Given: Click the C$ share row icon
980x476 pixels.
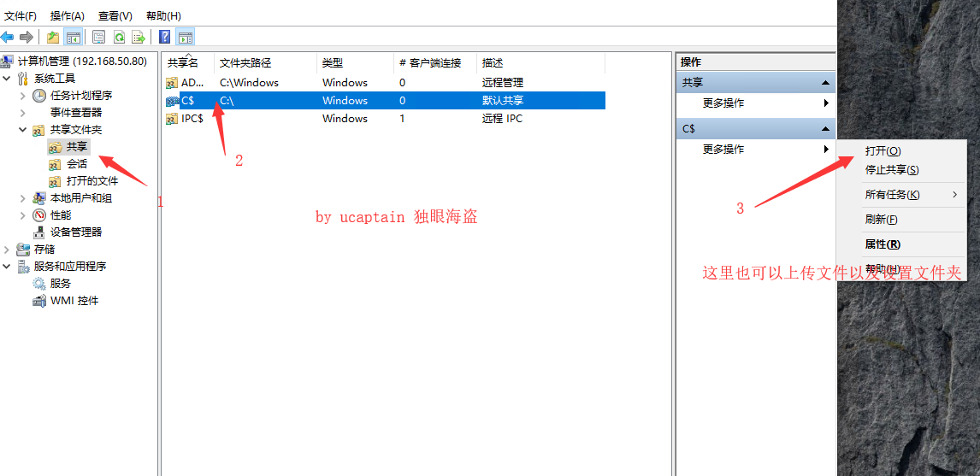Looking at the screenshot, I should pyautogui.click(x=172, y=101).
